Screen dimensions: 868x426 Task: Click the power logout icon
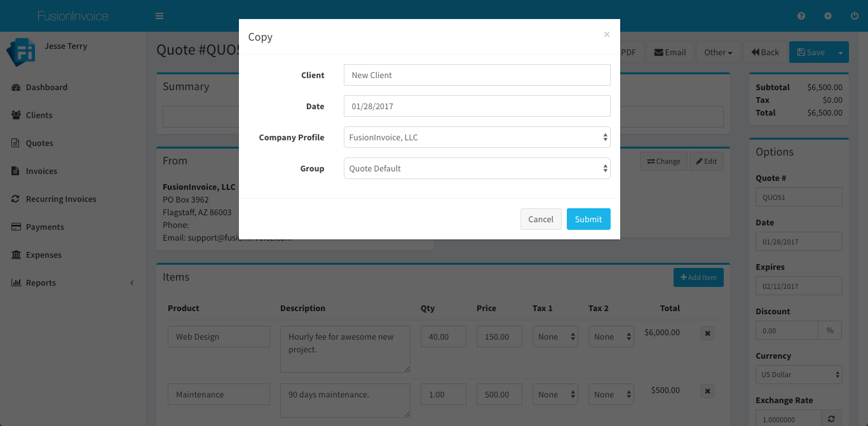point(855,16)
